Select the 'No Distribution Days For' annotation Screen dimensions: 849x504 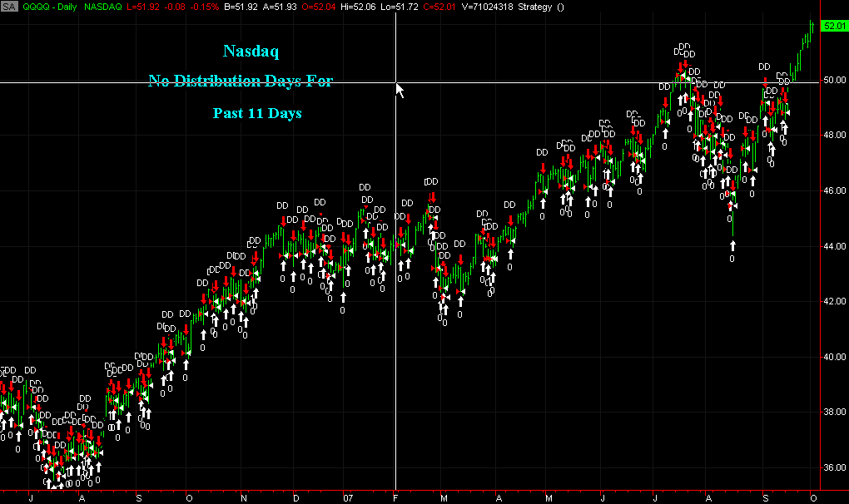coord(241,82)
